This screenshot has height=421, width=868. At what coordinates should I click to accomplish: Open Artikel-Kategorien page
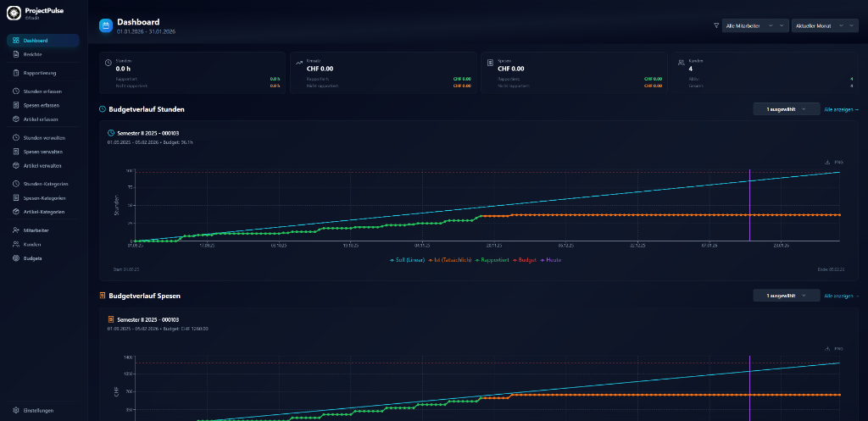(x=42, y=212)
